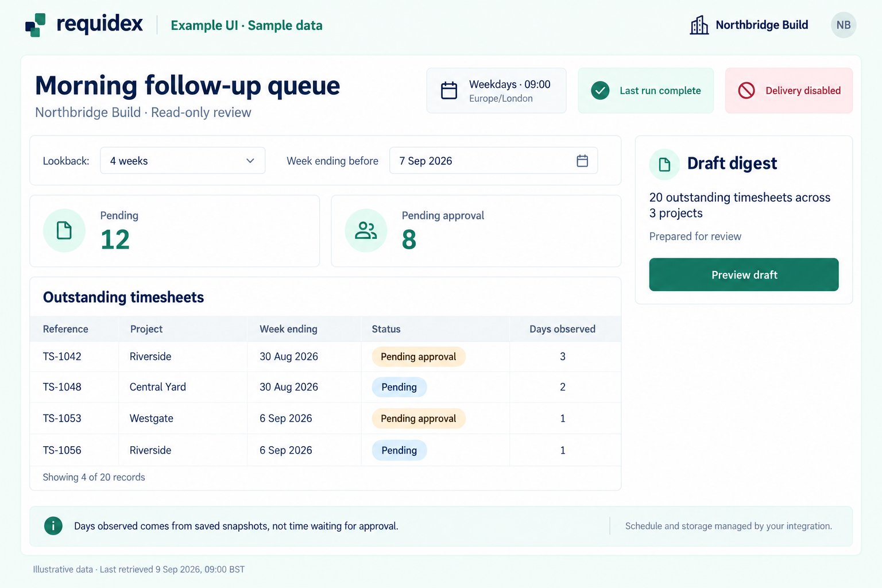Open the NB user avatar
882x588 pixels.
click(x=844, y=25)
